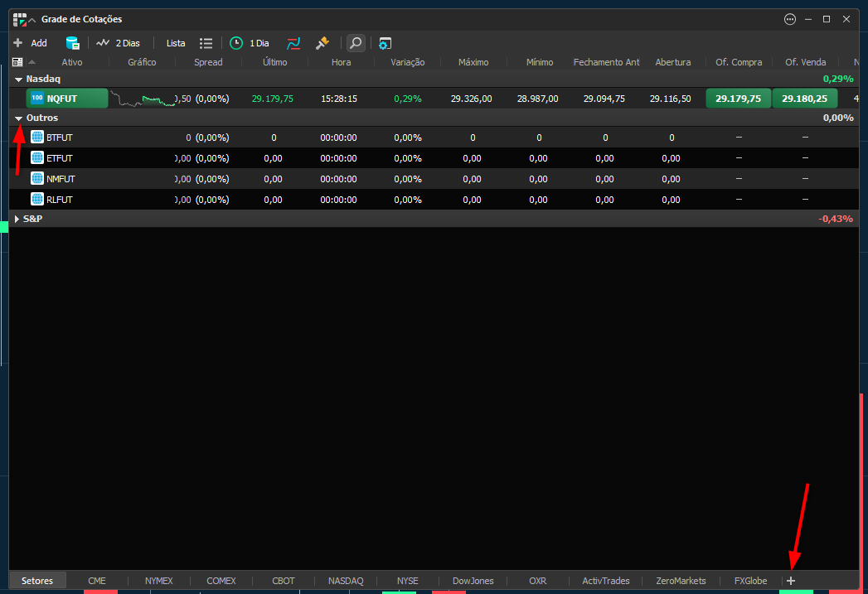Screen dimensions: 868x594
Task: Open the database icon next to Add
Action: coord(72,43)
